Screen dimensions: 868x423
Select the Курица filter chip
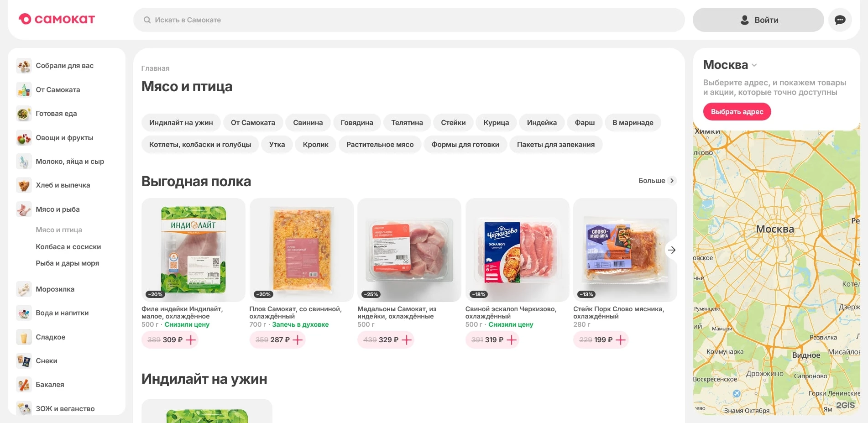pos(496,123)
